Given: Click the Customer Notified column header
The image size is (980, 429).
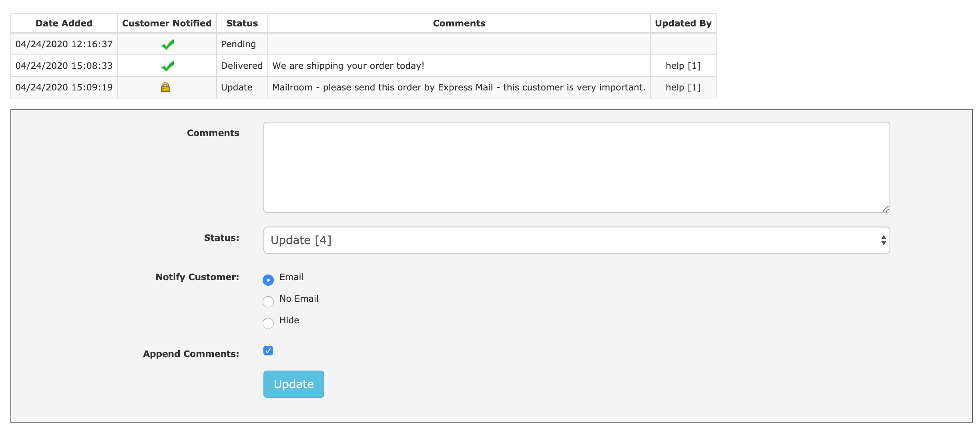Looking at the screenshot, I should coord(167,23).
